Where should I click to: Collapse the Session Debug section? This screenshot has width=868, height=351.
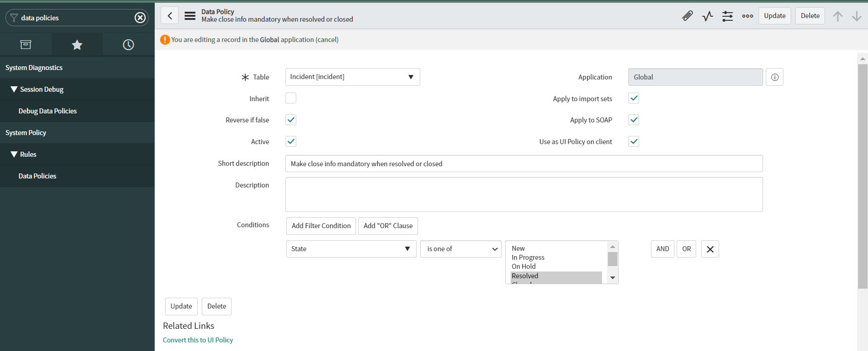77,89
